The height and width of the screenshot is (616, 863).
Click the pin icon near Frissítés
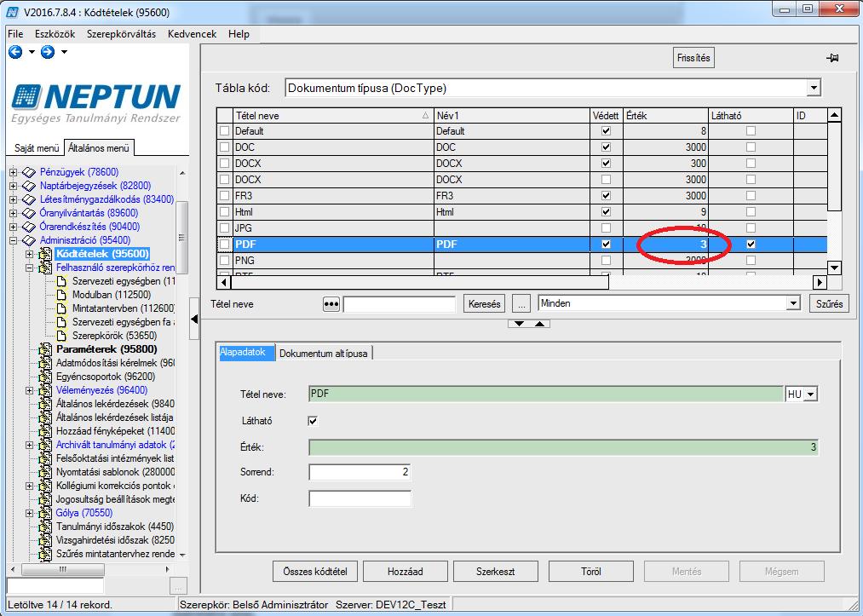[x=832, y=58]
